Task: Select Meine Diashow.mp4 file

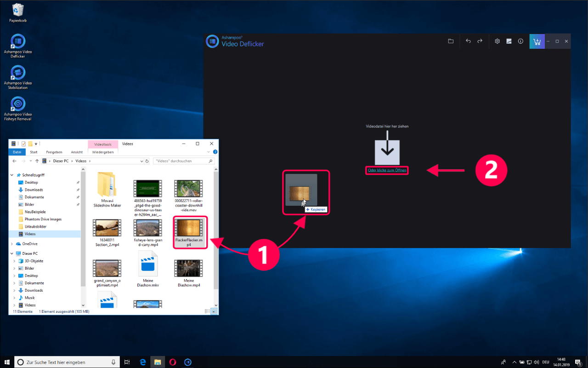Action: 188,273
